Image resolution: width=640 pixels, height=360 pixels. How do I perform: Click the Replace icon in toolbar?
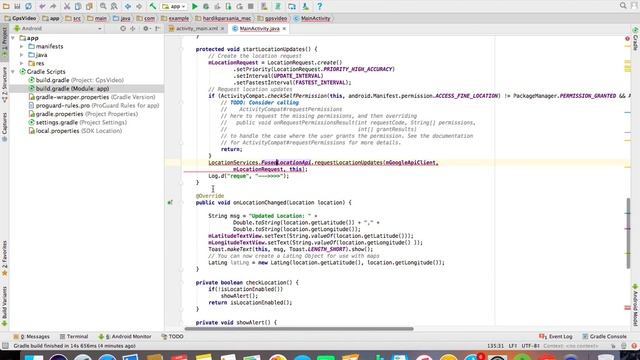coord(114,6)
